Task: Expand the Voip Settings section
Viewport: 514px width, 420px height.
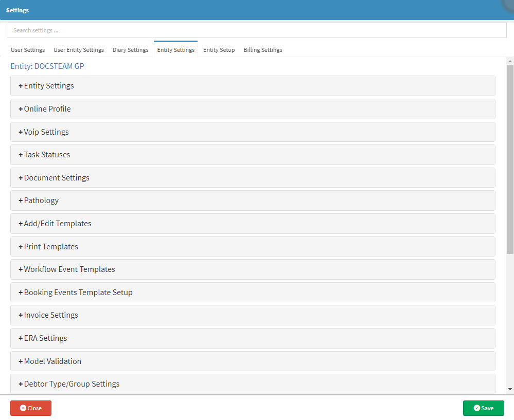Action: tap(253, 132)
